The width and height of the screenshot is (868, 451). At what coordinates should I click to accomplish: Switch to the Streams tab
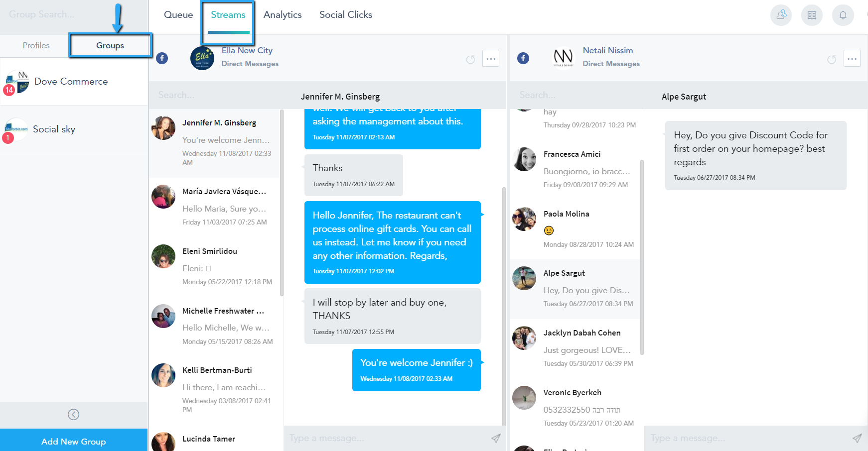point(228,15)
